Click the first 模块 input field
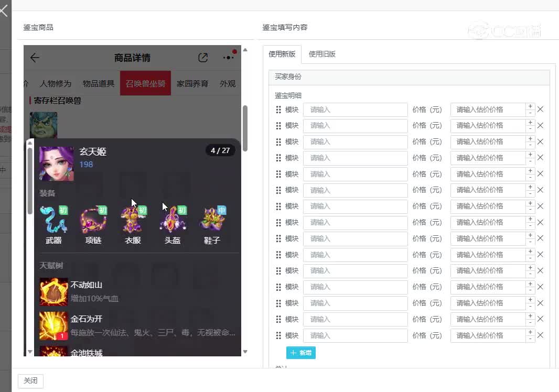 click(355, 110)
